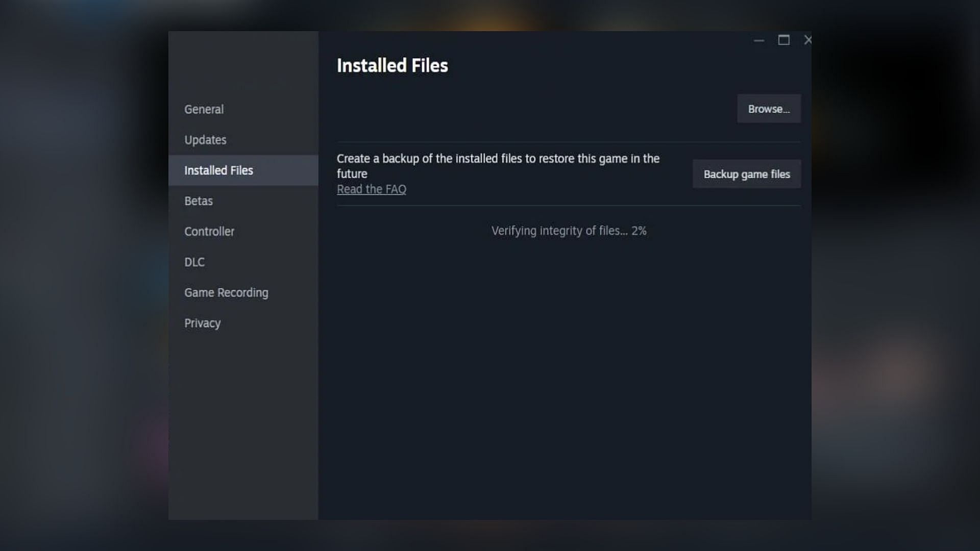The width and height of the screenshot is (980, 551).
Task: Open the Read the FAQ link
Action: click(371, 189)
